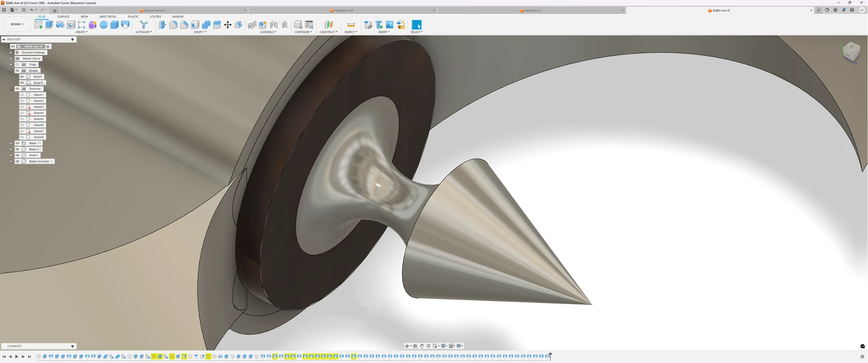Open timeline settings gear
Image resolution: width=868 pixels, height=363 pixels.
862,357
